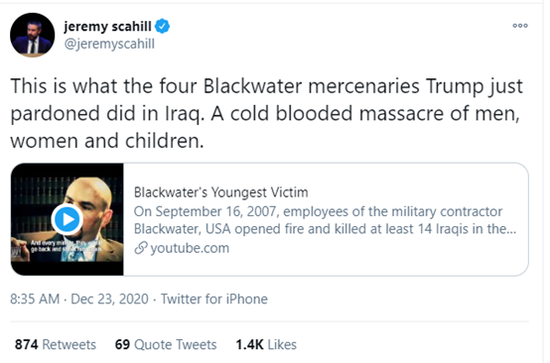This screenshot has width=550, height=363.
Task: Open the "Blackwater's Youngest Victim" card title
Action: coord(221,192)
